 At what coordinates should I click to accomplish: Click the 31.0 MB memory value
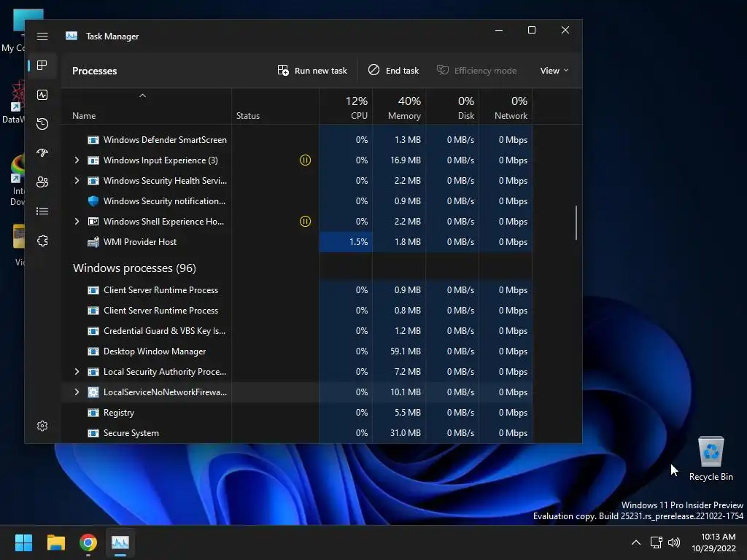[x=406, y=433]
